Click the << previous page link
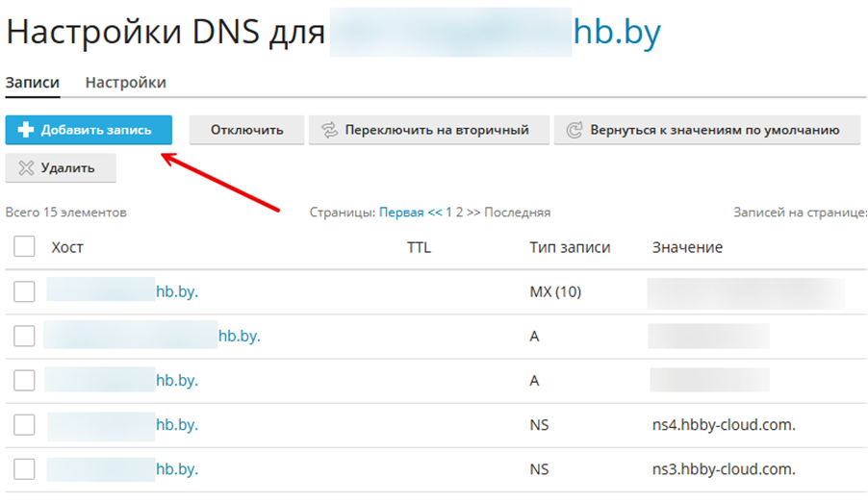Image resolution: width=868 pixels, height=503 pixels. (435, 213)
